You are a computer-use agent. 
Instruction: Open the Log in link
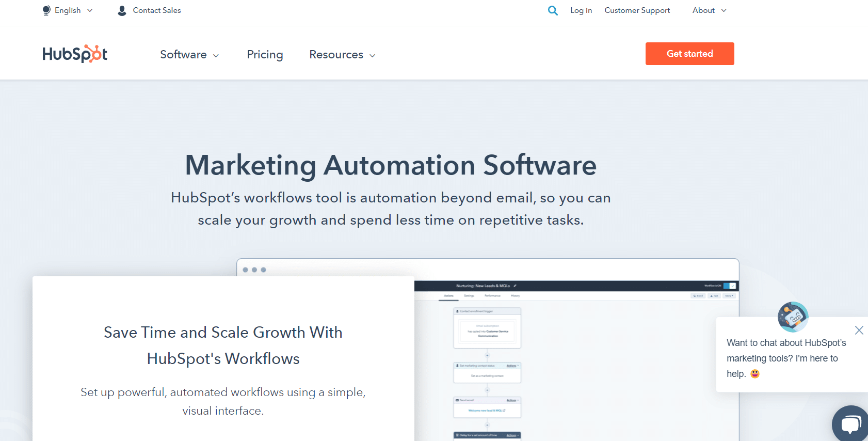point(581,10)
